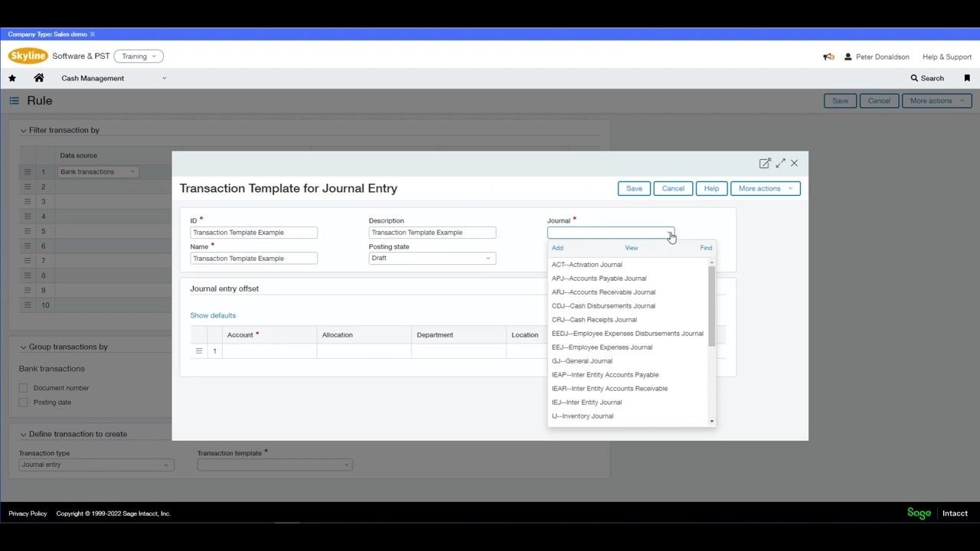This screenshot has width=980, height=551.
Task: Close the Transaction Template dialog
Action: tap(794, 163)
